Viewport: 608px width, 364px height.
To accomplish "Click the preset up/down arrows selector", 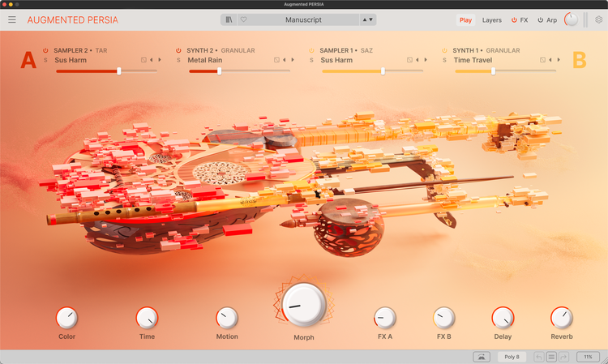I will [x=367, y=19].
